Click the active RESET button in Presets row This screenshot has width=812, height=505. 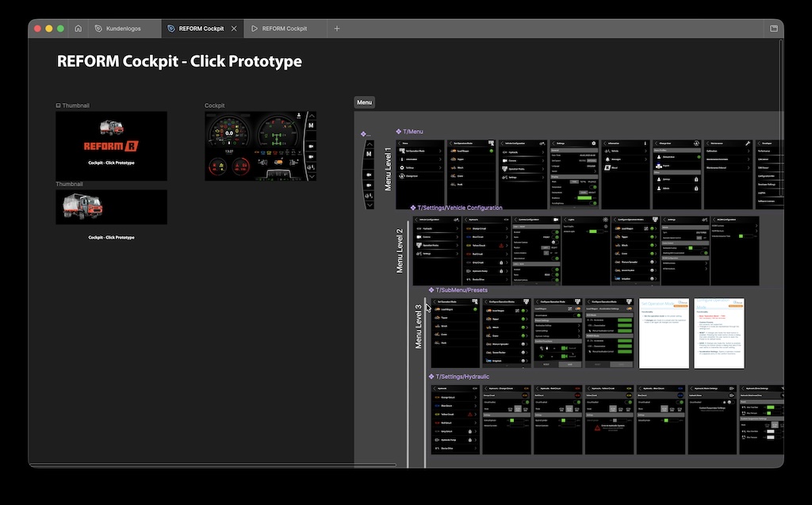click(546, 364)
